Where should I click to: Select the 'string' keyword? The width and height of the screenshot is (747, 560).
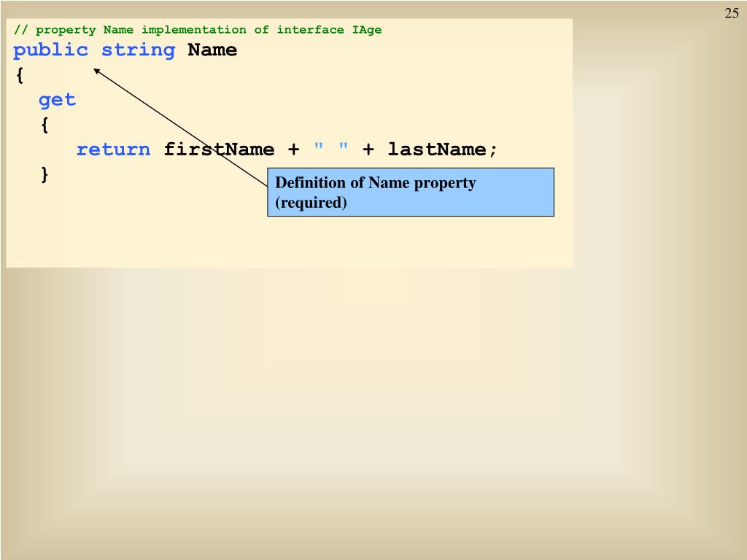pos(138,50)
